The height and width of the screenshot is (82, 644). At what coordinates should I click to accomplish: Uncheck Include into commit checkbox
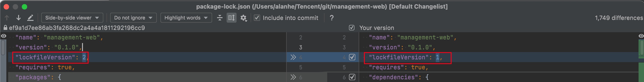[257, 18]
